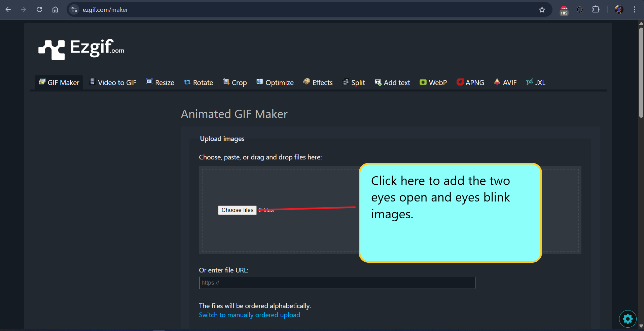This screenshot has width=644, height=331.
Task: Open the APNG tools
Action: [x=470, y=82]
